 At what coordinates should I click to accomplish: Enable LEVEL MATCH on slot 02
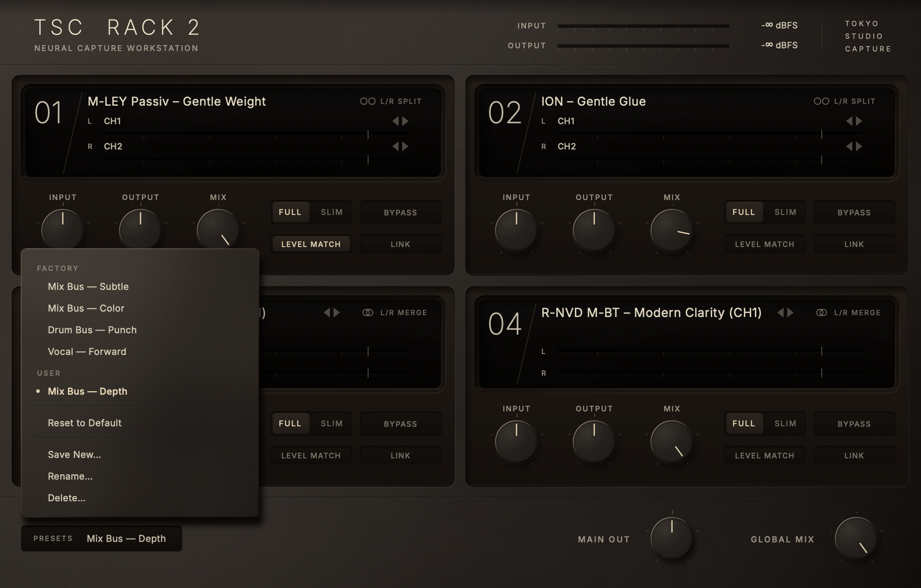(x=765, y=244)
